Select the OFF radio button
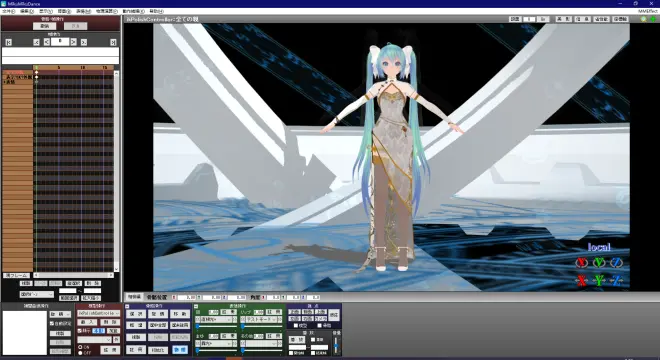Image resolution: width=660 pixels, height=360 pixels. pos(80,353)
